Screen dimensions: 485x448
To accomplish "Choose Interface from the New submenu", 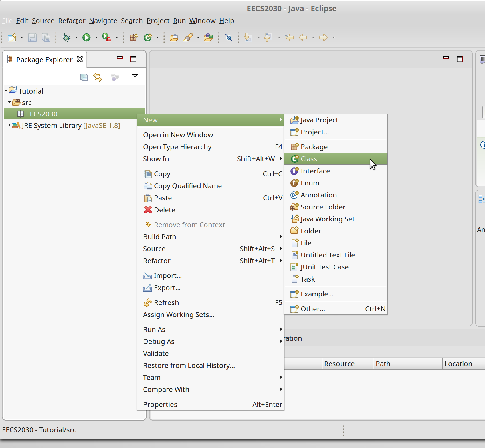I will [336, 171].
